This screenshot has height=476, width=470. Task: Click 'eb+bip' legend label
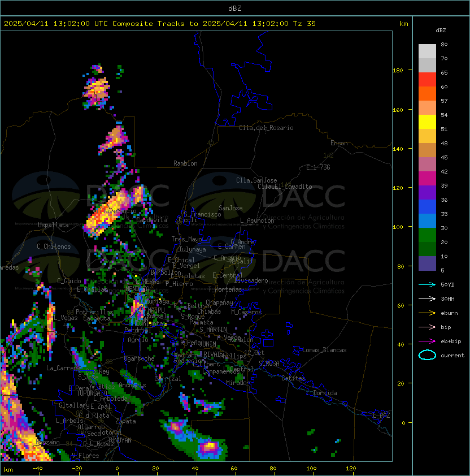[x=451, y=341]
